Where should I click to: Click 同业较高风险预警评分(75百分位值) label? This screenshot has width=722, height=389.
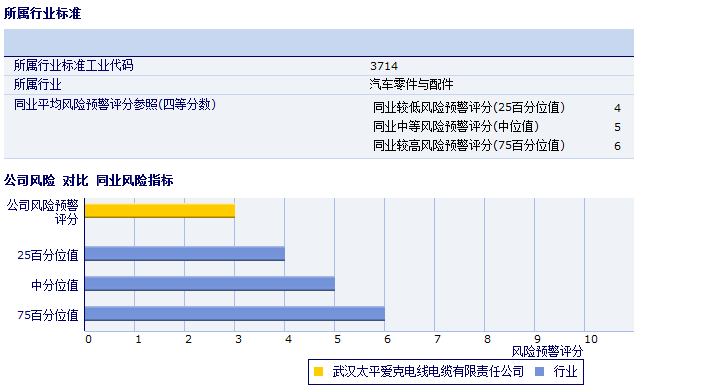(x=469, y=145)
